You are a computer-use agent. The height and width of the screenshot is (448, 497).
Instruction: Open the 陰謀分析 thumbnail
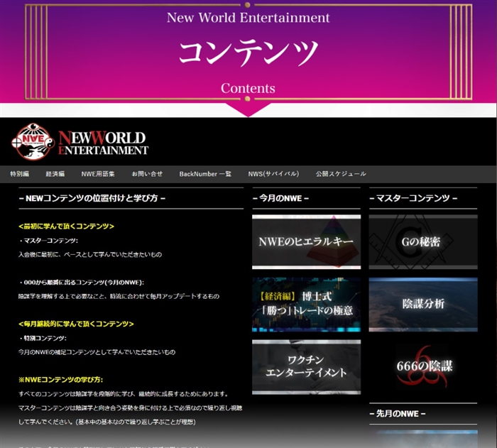tap(423, 305)
